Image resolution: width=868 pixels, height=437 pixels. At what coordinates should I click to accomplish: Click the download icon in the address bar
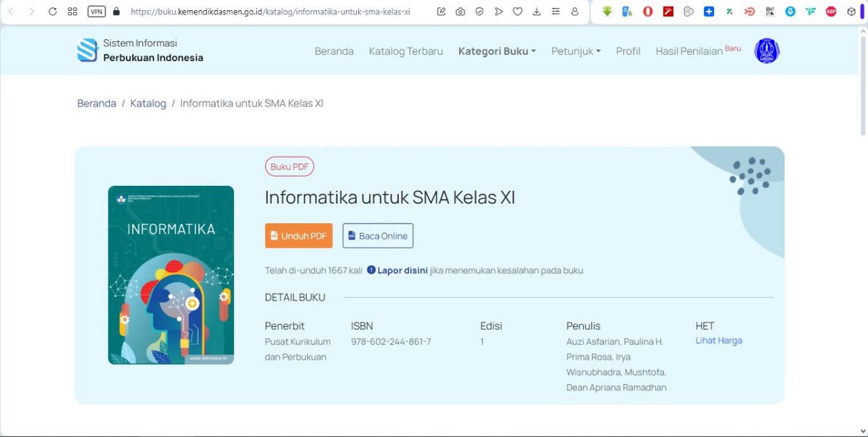[537, 11]
